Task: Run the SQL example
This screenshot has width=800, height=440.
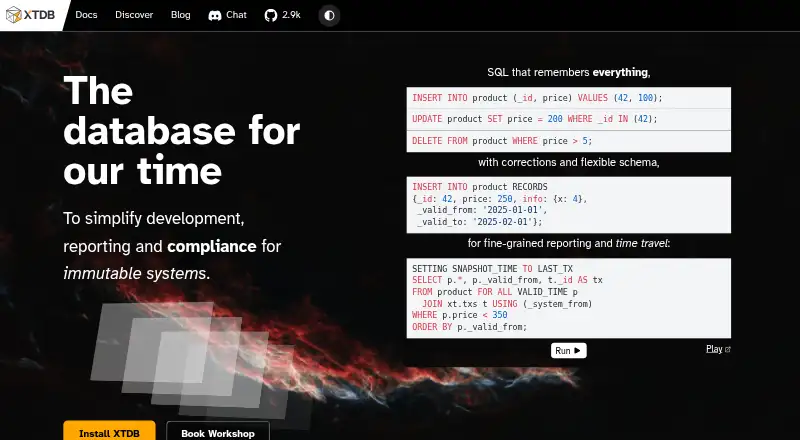Action: pos(568,350)
